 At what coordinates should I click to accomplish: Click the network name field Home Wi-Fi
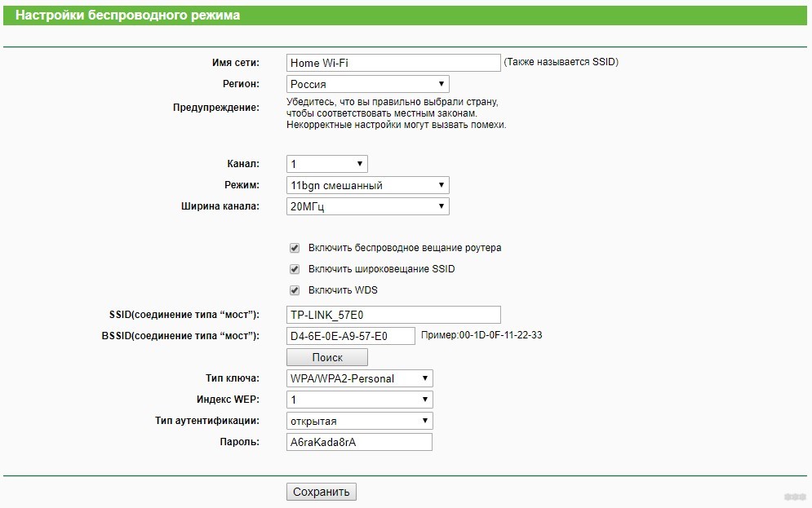click(393, 63)
